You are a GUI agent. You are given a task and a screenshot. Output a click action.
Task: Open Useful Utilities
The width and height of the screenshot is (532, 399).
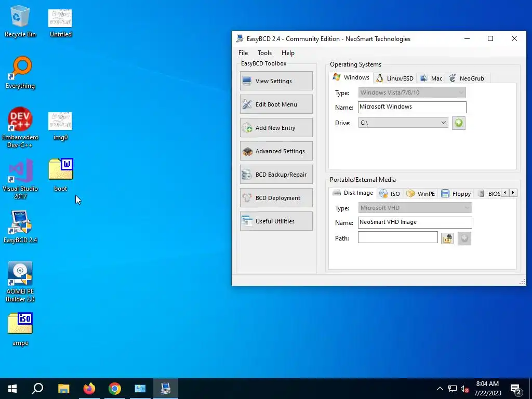(x=276, y=221)
